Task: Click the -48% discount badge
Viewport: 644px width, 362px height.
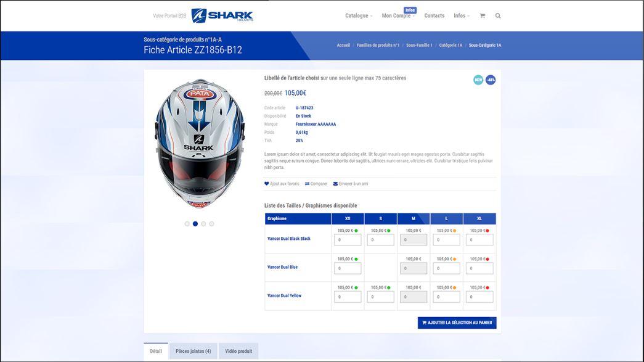Action: click(491, 80)
